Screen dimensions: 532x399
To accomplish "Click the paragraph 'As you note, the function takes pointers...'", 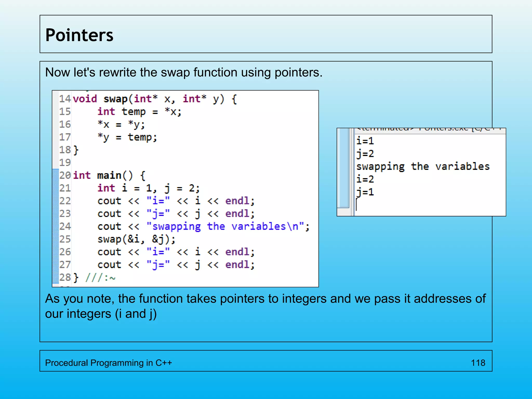I will tap(265, 306).
